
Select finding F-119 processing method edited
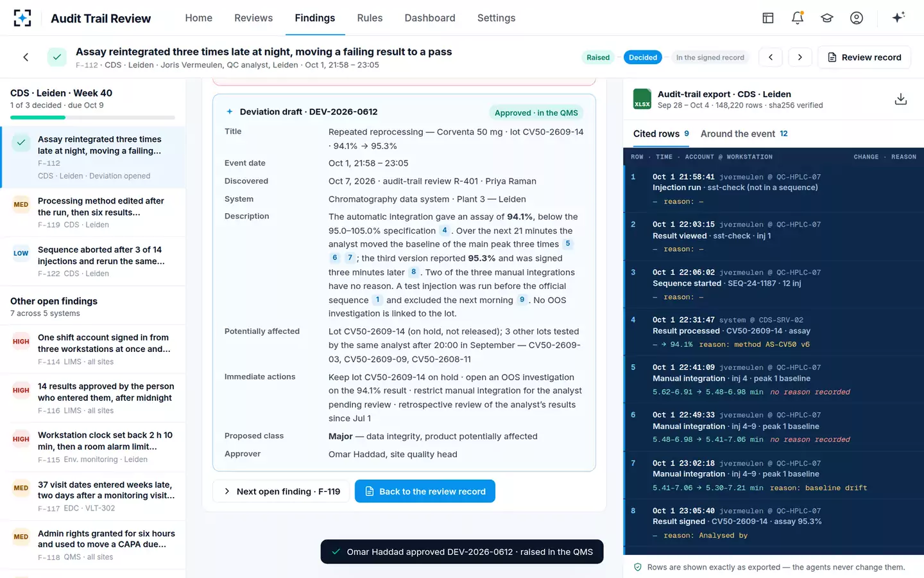click(93, 213)
